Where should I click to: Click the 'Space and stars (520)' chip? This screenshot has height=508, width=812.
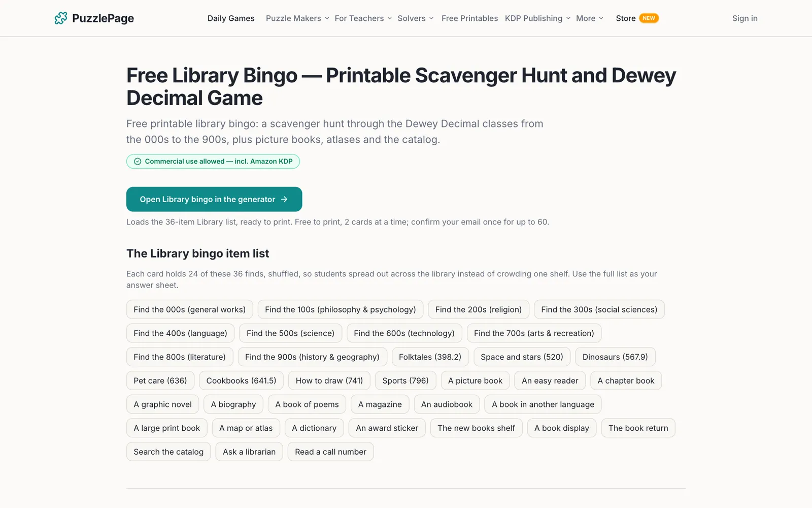click(522, 357)
